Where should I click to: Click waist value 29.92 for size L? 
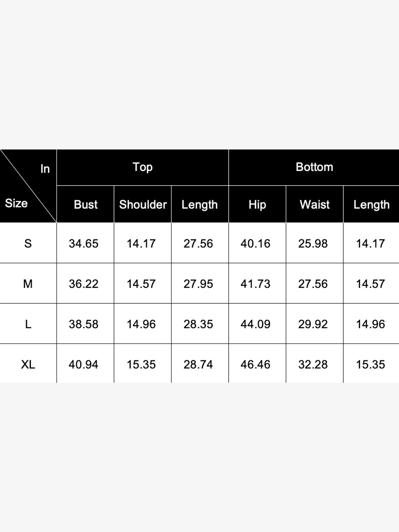pyautogui.click(x=313, y=324)
